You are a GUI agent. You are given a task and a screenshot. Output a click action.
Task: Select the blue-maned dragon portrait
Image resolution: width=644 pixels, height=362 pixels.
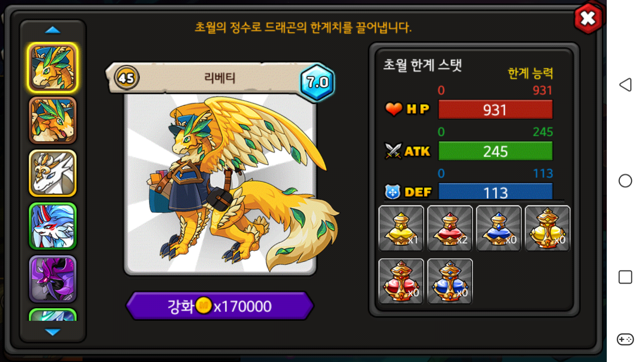point(53,226)
